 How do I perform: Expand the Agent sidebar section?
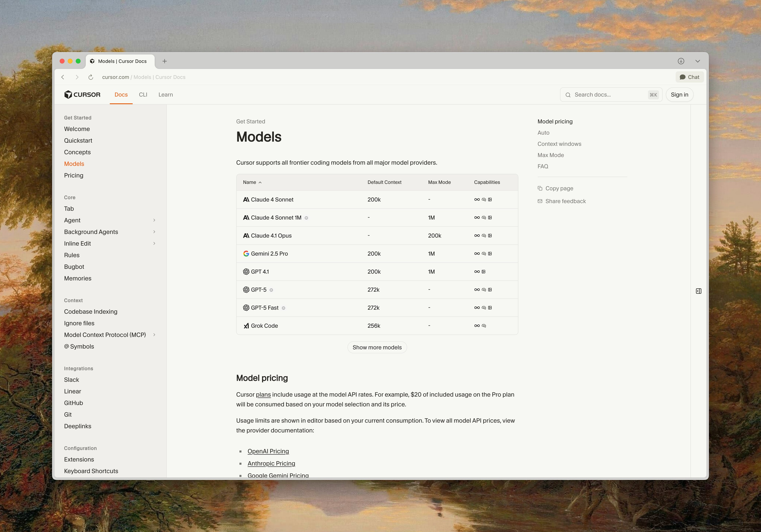pos(154,220)
